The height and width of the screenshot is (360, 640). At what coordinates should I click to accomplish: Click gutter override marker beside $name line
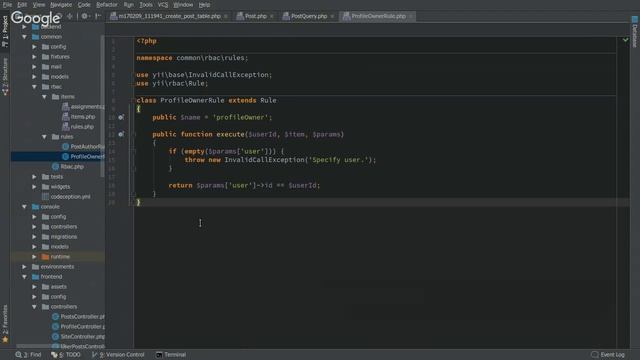point(121,118)
